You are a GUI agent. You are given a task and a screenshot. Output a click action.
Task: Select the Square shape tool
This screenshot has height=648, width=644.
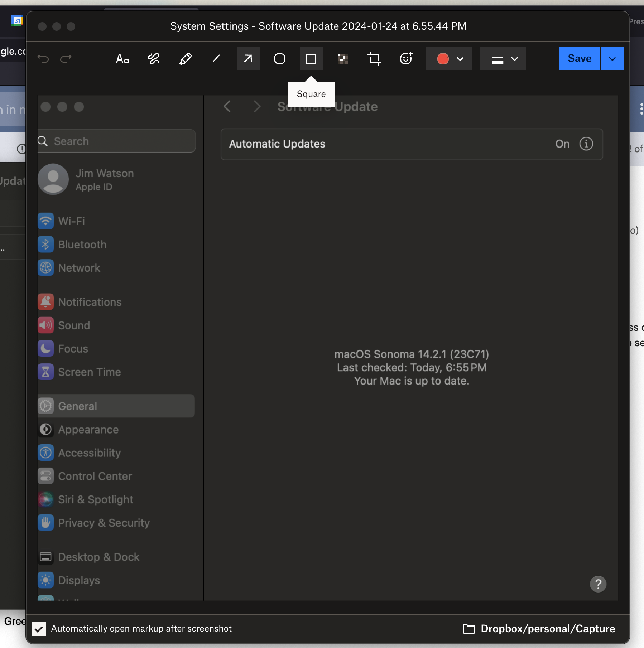pyautogui.click(x=311, y=59)
